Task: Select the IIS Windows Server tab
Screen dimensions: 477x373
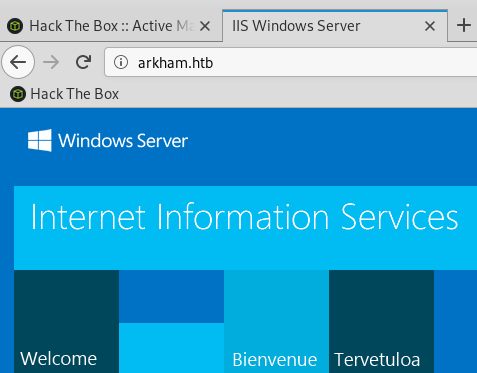Action: click(335, 26)
